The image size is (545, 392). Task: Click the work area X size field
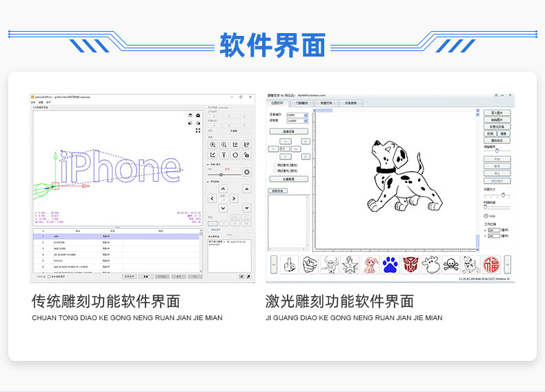(494, 231)
